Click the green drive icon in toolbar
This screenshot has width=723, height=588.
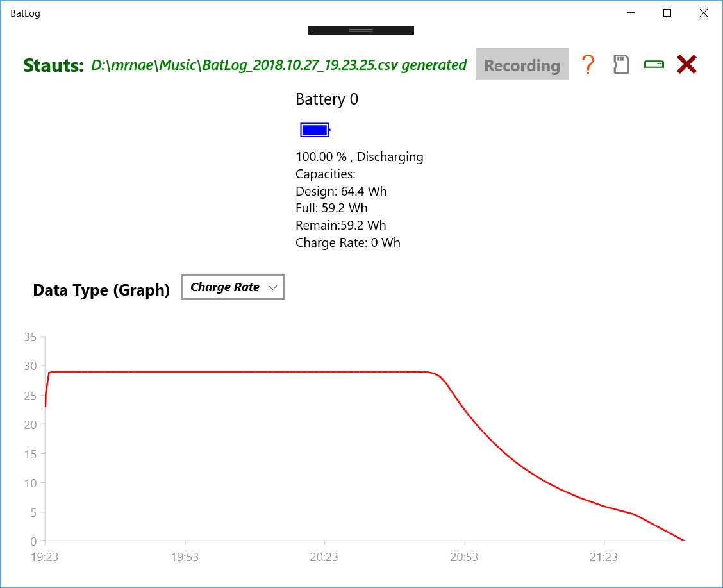click(x=654, y=64)
